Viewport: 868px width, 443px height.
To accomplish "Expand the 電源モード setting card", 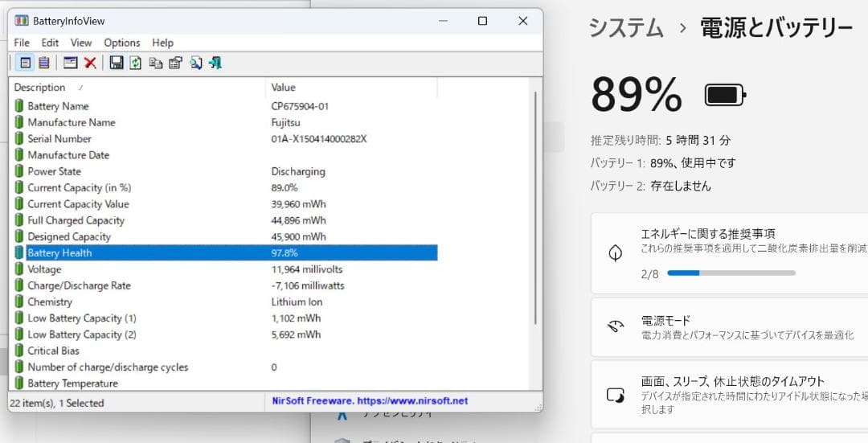I will point(729,327).
